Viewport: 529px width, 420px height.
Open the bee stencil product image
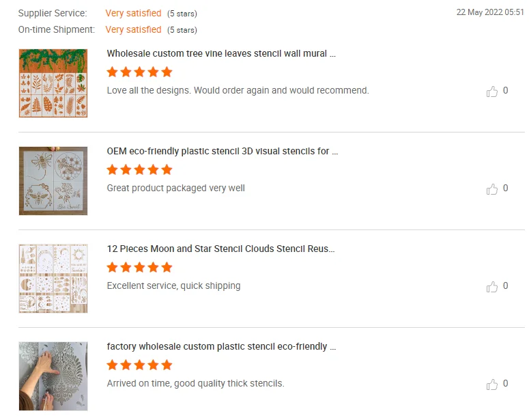(x=53, y=181)
